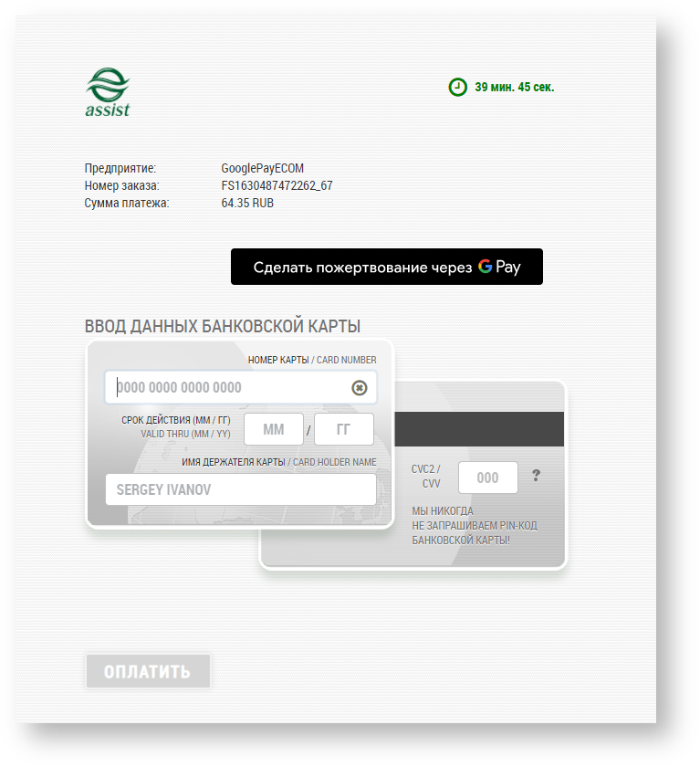Click the MM expiry month field
The image size is (700, 767).
click(274, 429)
